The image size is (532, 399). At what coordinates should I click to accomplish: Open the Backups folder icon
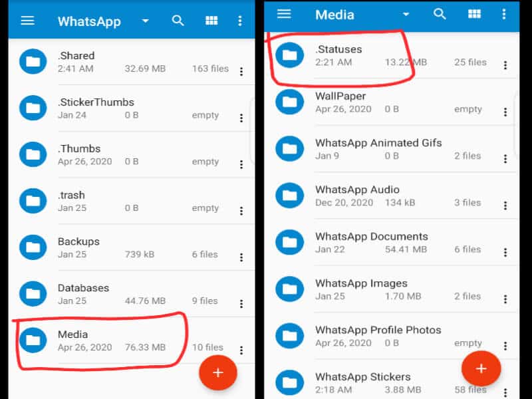tap(33, 247)
